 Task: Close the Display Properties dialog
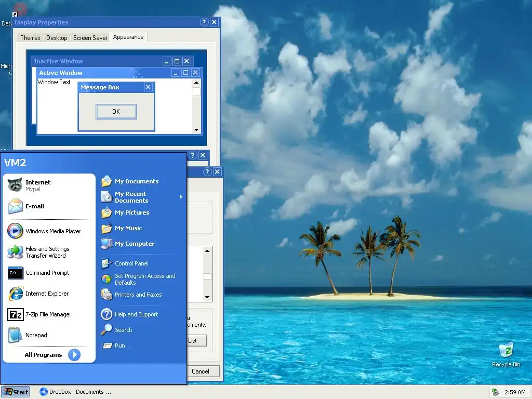214,22
